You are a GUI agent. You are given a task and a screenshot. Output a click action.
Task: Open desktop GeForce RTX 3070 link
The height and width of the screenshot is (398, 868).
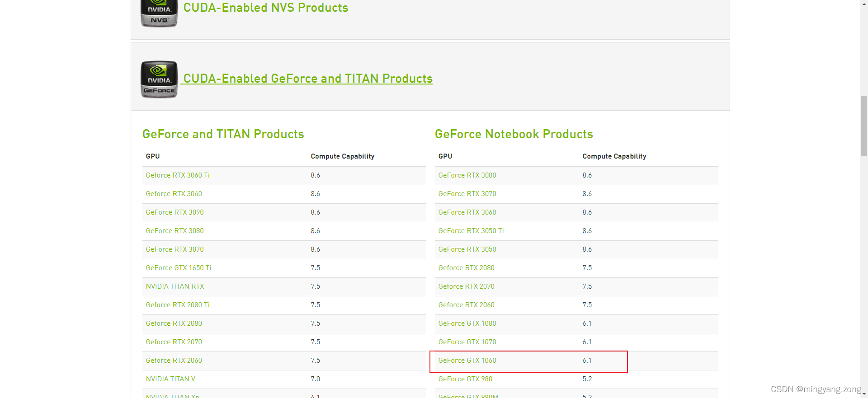(x=175, y=249)
